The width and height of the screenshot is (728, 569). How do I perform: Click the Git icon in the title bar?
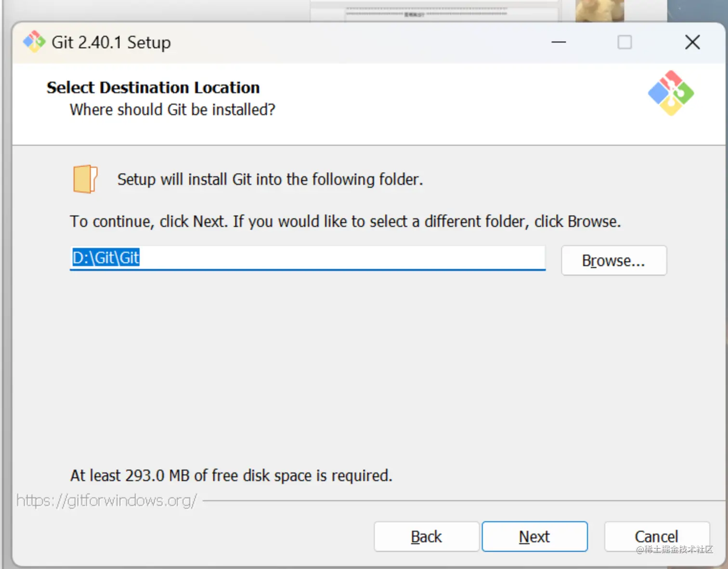(34, 42)
